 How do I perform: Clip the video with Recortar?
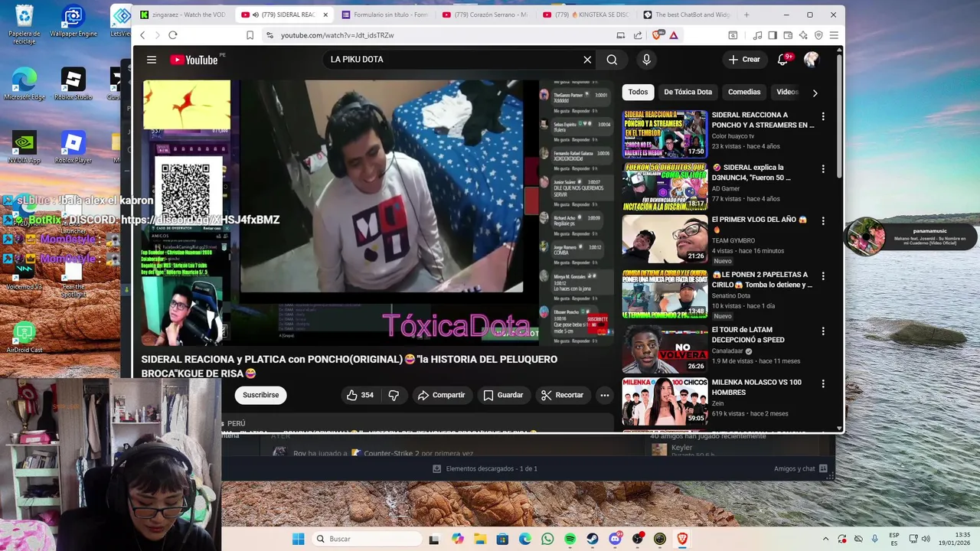562,395
